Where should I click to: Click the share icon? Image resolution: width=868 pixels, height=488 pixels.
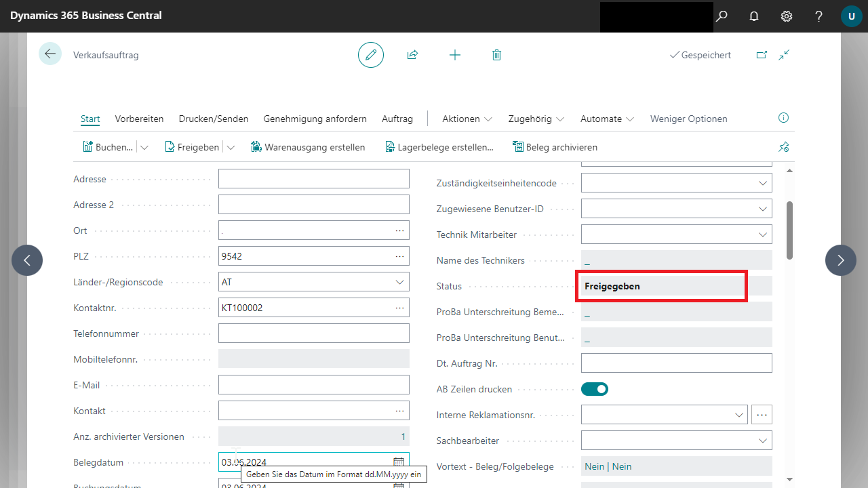tap(412, 55)
